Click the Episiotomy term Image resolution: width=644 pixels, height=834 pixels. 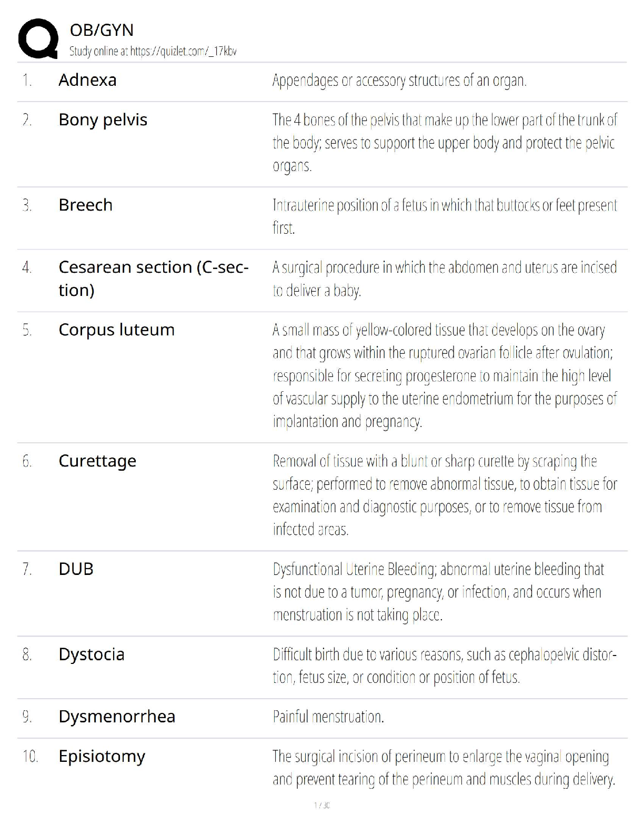[x=102, y=756]
